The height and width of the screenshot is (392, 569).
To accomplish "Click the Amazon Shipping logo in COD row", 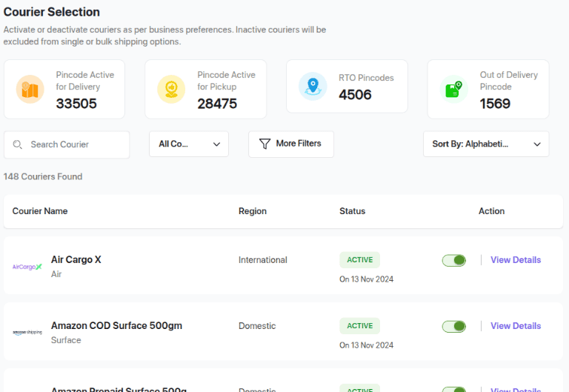I will 27,332.
